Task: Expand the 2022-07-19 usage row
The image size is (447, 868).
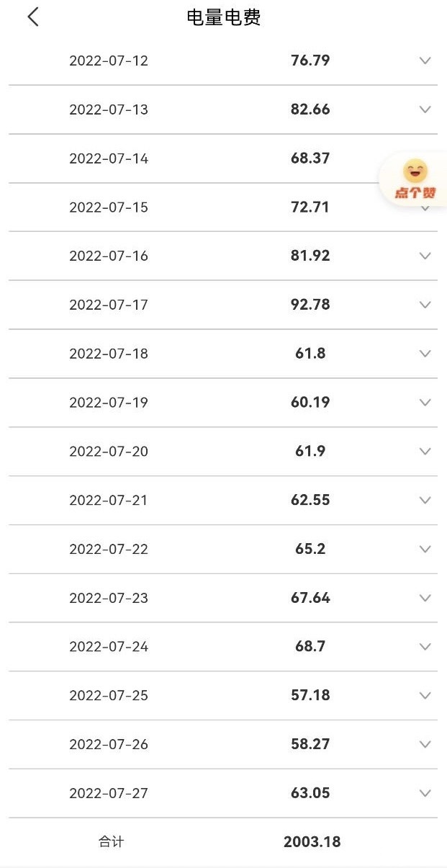Action: [x=425, y=402]
